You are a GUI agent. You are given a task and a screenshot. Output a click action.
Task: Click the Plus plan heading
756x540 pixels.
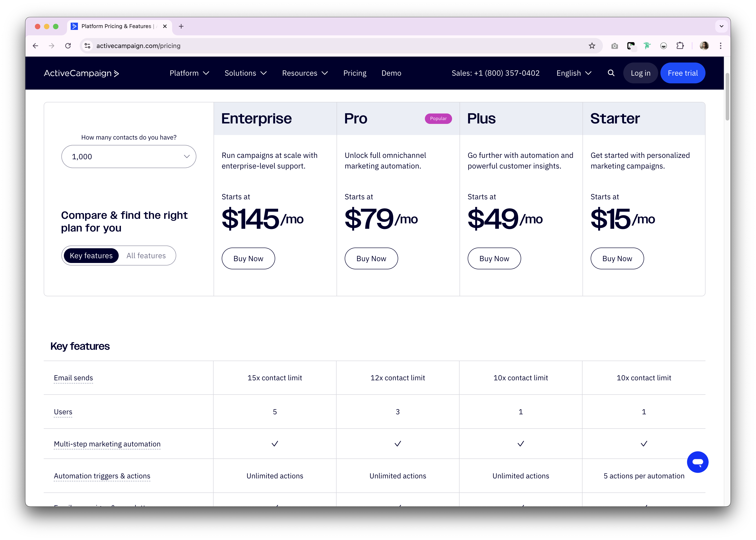(x=482, y=119)
